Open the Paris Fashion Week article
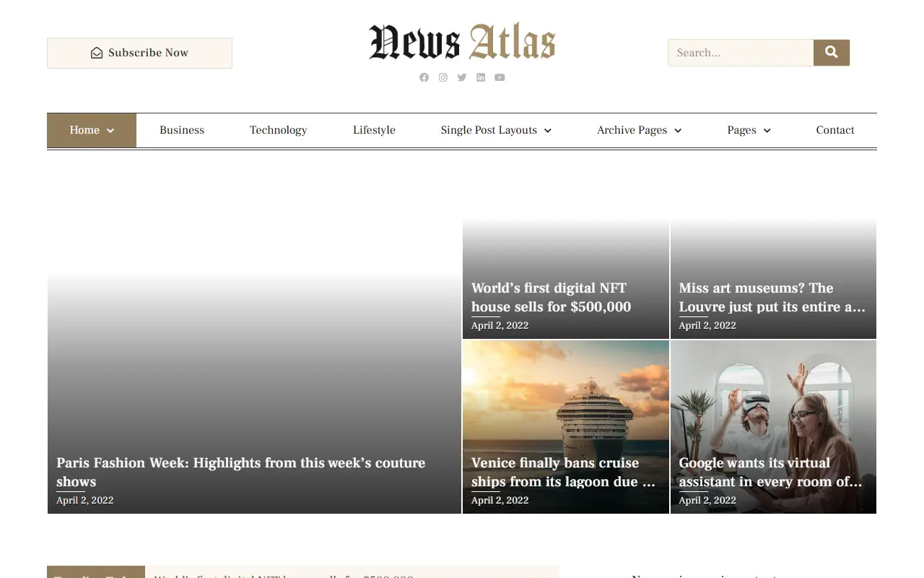Viewport: 924px width, 578px height. pyautogui.click(x=240, y=472)
